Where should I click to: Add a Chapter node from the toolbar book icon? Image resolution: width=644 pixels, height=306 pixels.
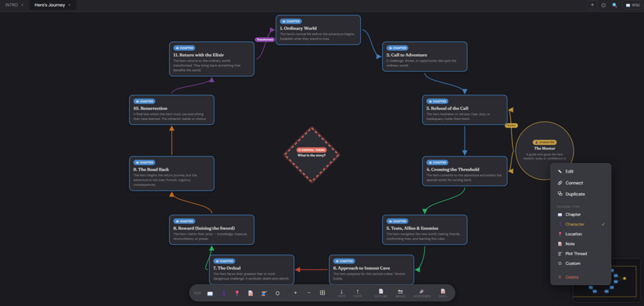(210, 293)
